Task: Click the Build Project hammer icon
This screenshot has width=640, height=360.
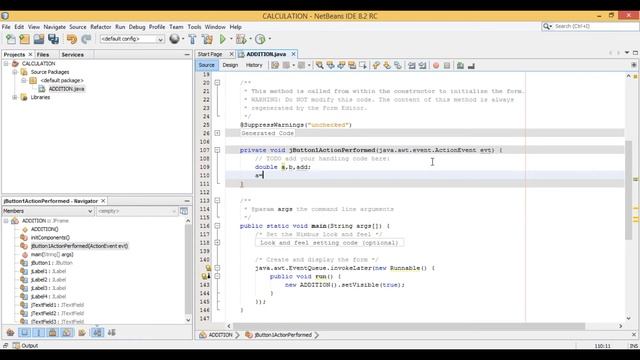Action: click(x=193, y=39)
